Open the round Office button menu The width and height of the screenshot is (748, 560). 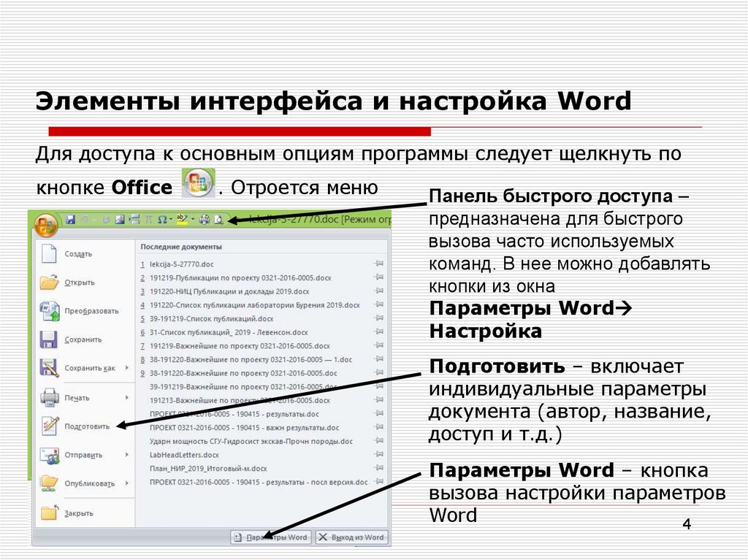pyautogui.click(x=46, y=224)
